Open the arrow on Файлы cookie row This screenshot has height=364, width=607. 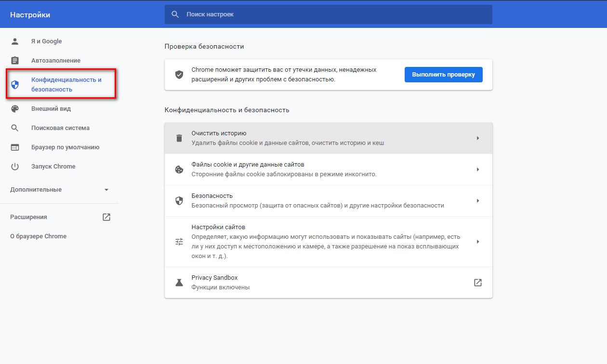pos(478,169)
